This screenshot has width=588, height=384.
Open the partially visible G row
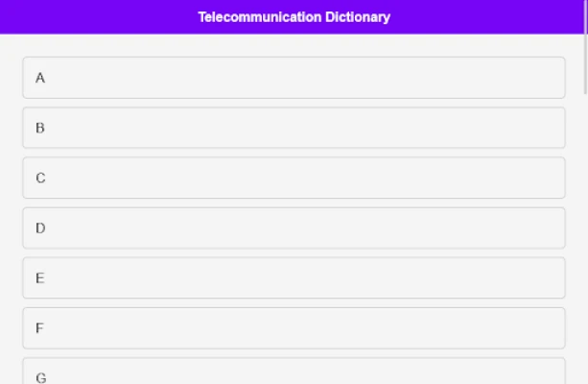coord(294,373)
